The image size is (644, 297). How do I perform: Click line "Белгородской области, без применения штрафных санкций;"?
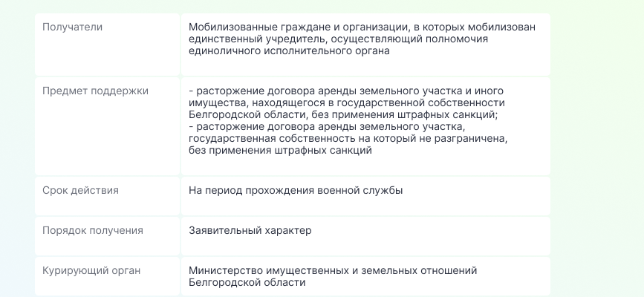[x=343, y=114]
